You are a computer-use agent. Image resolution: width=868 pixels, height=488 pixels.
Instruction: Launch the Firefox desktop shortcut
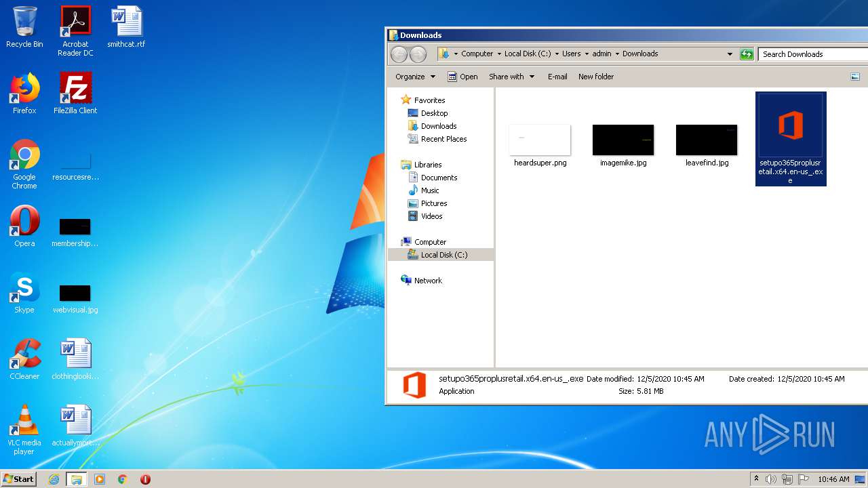pyautogui.click(x=24, y=94)
